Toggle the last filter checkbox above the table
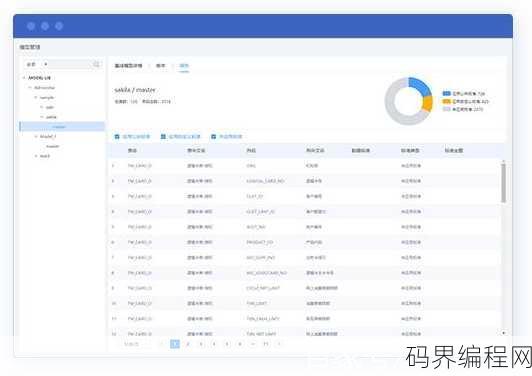The height and width of the screenshot is (376, 532). 213,136
